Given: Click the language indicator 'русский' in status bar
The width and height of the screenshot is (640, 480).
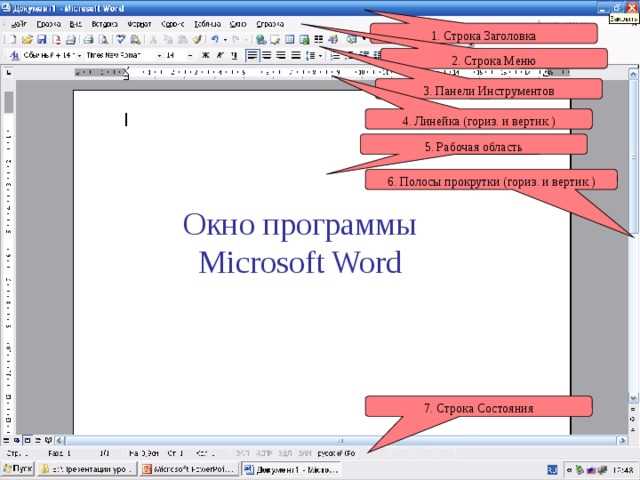Looking at the screenshot, I should point(336,453).
